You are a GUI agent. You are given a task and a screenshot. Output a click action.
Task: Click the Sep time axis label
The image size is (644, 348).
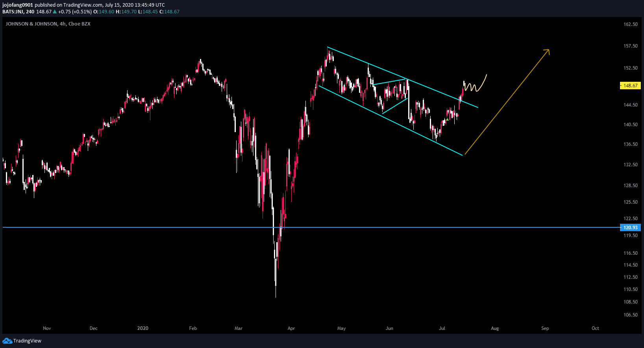click(545, 328)
